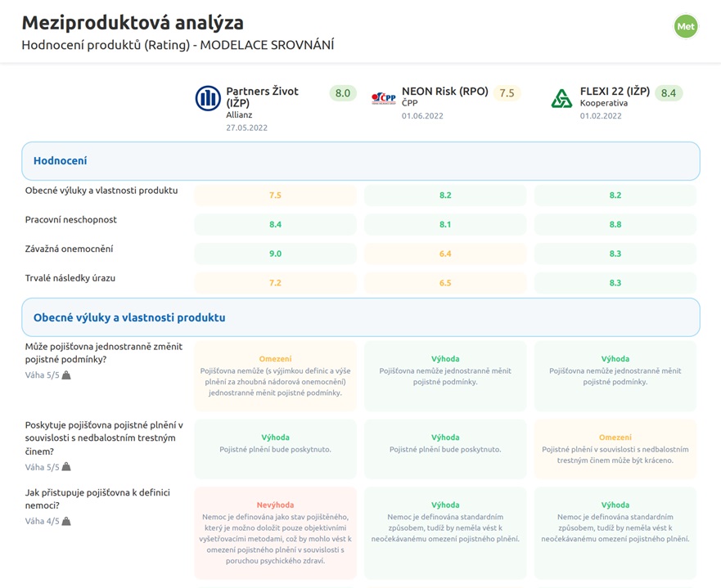This screenshot has height=588, width=721.
Task: Open NEON Risk Výhoda card about standard nemoc definition
Action: 445,533
